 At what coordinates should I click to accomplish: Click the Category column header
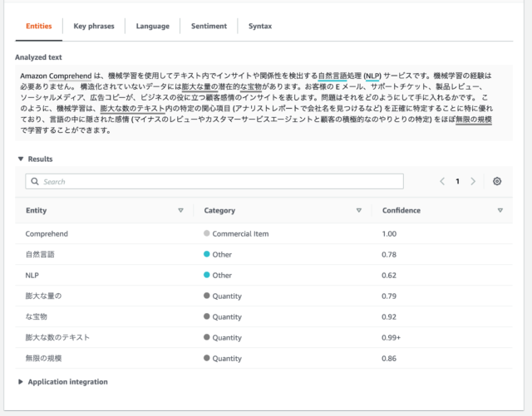click(x=219, y=211)
